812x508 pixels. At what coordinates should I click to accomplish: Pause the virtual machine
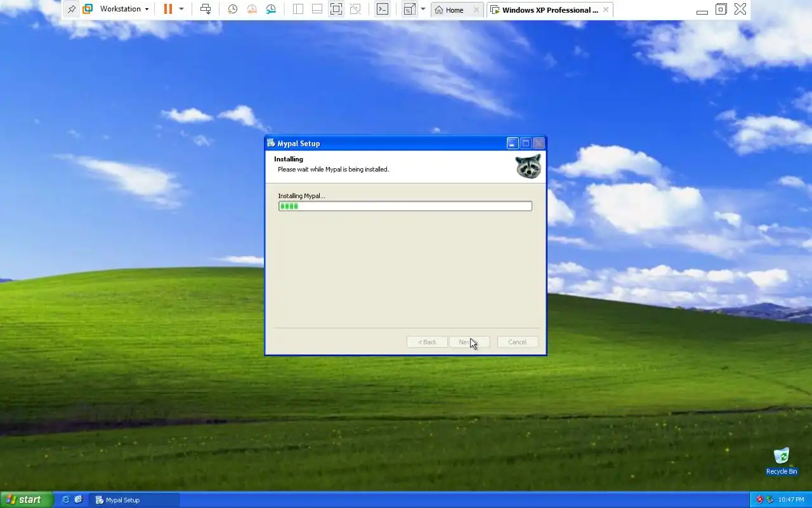pyautogui.click(x=167, y=10)
